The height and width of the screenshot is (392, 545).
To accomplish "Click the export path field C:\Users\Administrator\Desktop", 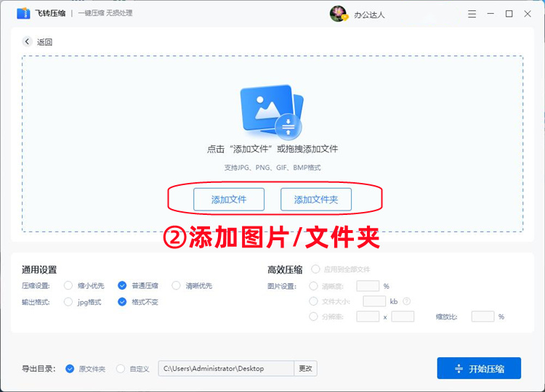I will 226,368.
